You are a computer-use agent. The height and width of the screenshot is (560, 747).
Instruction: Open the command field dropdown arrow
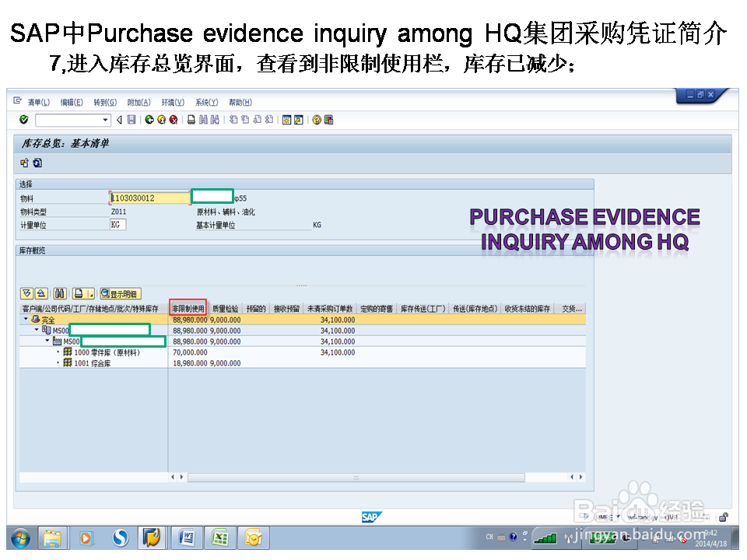(x=105, y=120)
